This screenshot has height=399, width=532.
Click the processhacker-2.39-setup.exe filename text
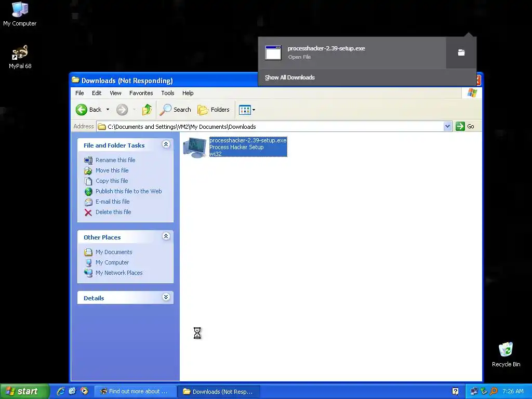point(248,140)
